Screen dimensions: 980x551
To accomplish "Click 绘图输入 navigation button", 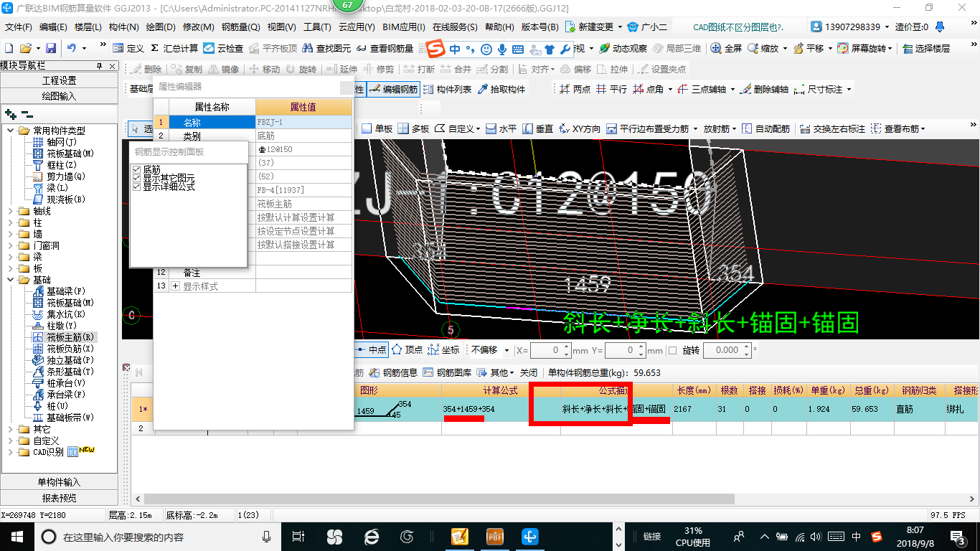I will pyautogui.click(x=59, y=95).
